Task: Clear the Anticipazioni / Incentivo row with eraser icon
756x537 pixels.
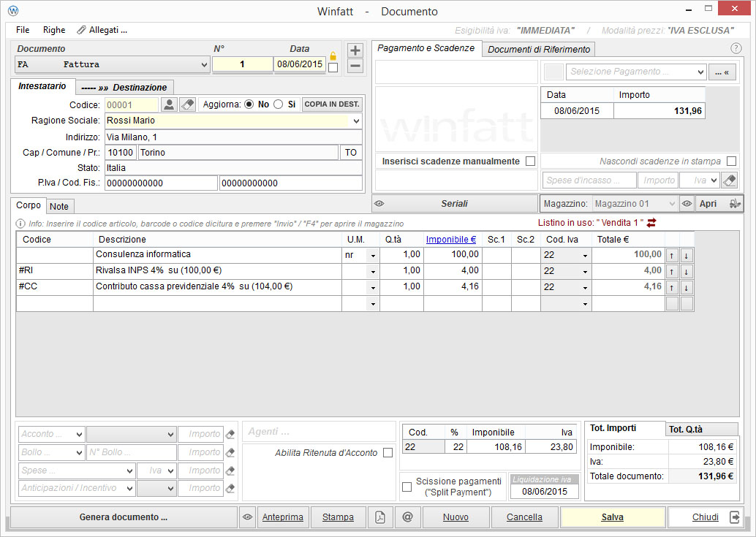Action: coord(230,488)
